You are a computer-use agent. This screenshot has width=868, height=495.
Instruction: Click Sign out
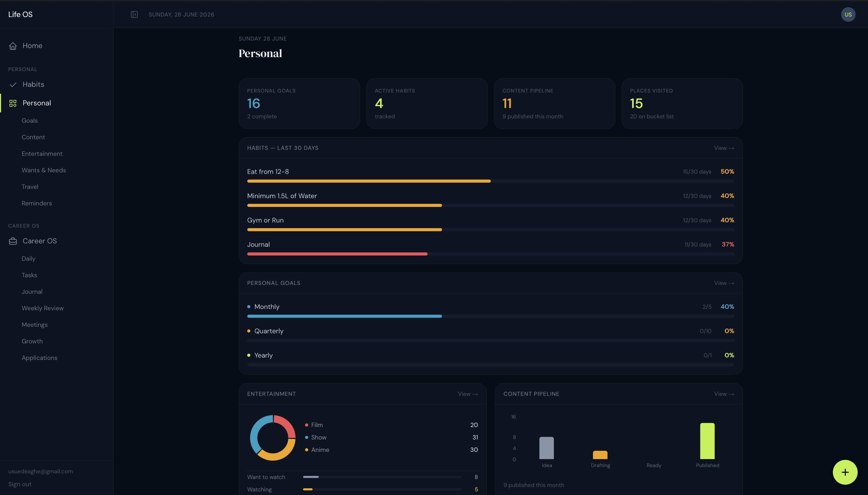coord(20,484)
